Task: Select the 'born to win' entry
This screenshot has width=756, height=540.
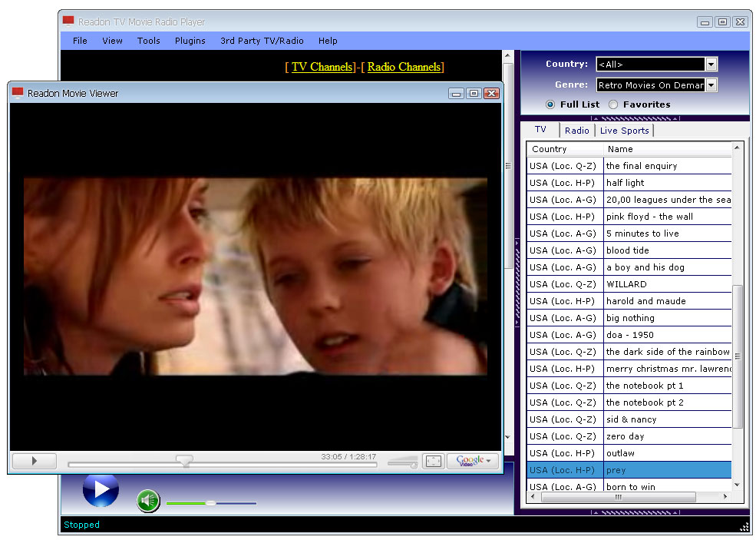Action: pyautogui.click(x=629, y=485)
